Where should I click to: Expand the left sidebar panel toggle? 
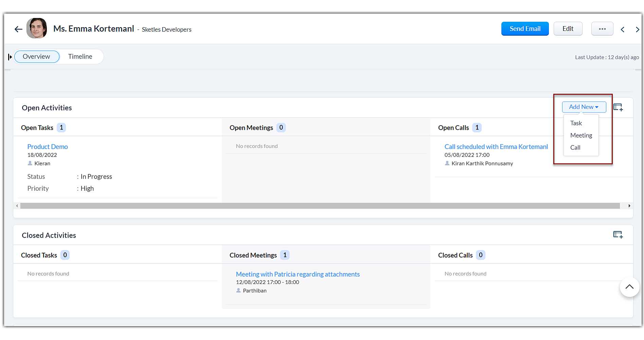(x=10, y=57)
